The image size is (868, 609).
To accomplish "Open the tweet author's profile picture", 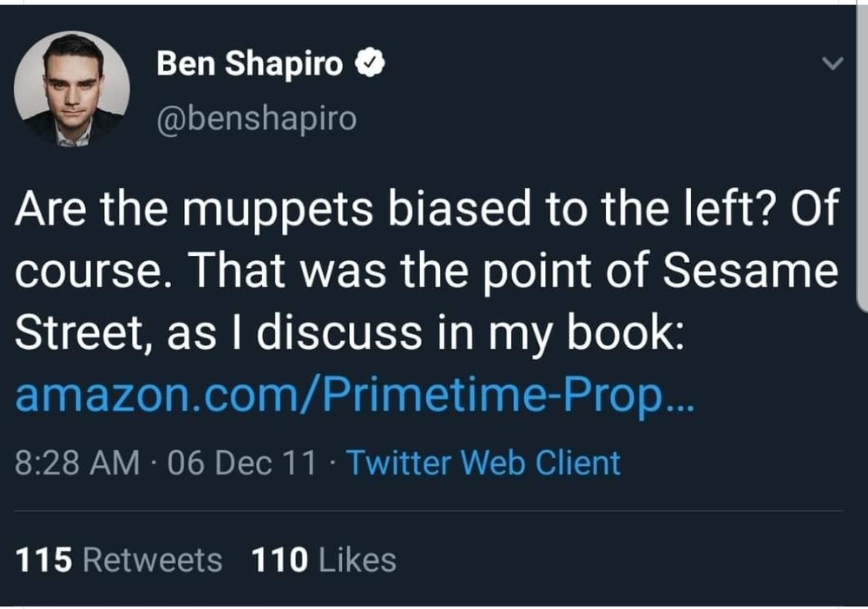I will pos(72,89).
